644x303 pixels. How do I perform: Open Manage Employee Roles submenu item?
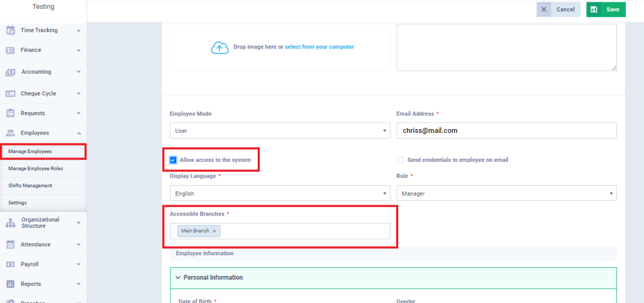click(x=43, y=169)
